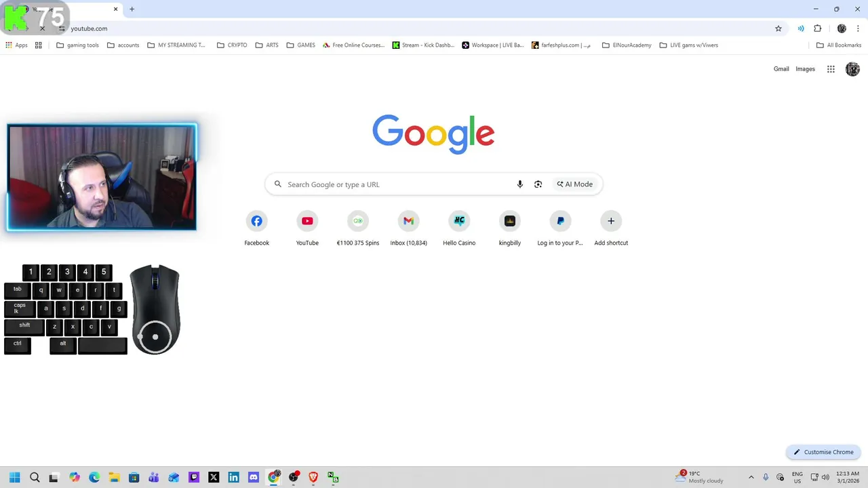Screen dimensions: 868x488
Task: Open File Explorer from the taskbar
Action: 114,477
